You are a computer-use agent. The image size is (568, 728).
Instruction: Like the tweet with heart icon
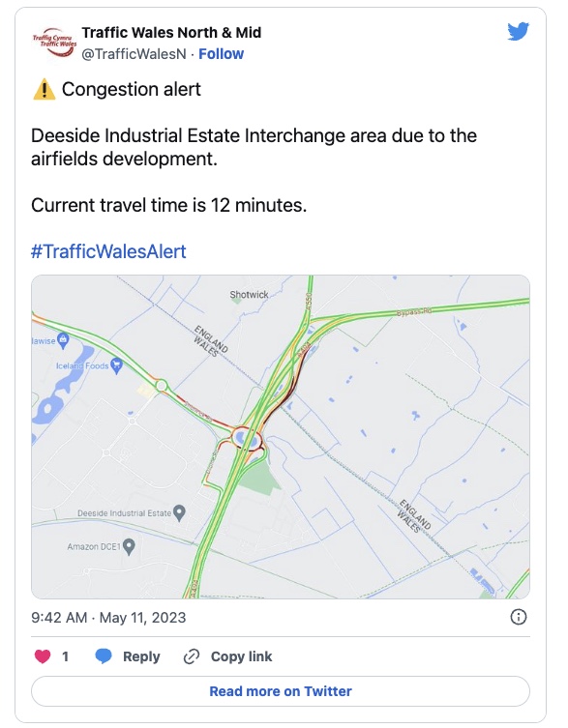[43, 656]
